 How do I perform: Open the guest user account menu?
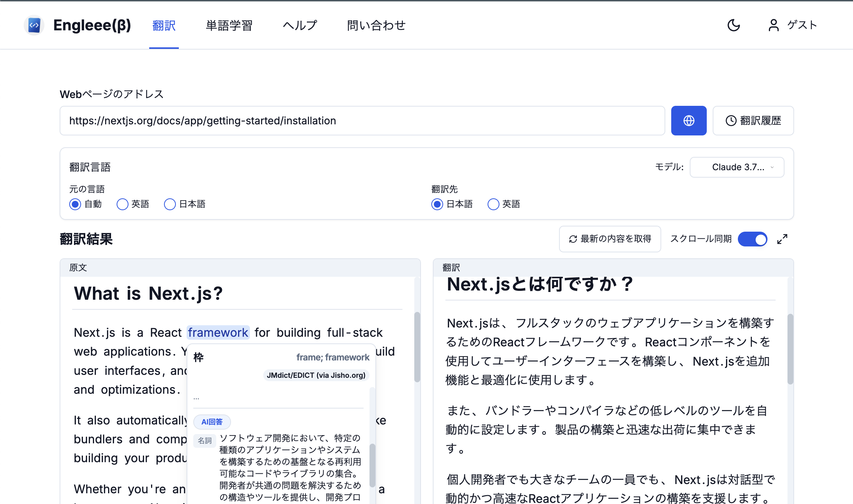click(792, 25)
